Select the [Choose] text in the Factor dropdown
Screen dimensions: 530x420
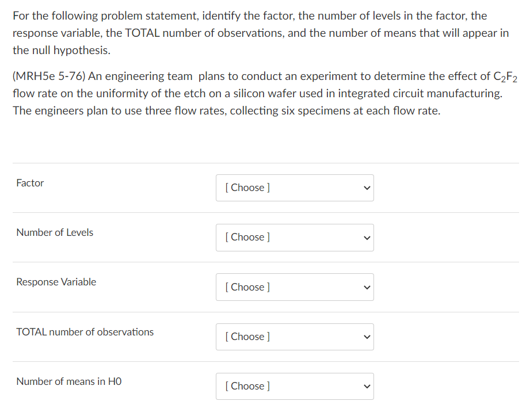tap(247, 188)
